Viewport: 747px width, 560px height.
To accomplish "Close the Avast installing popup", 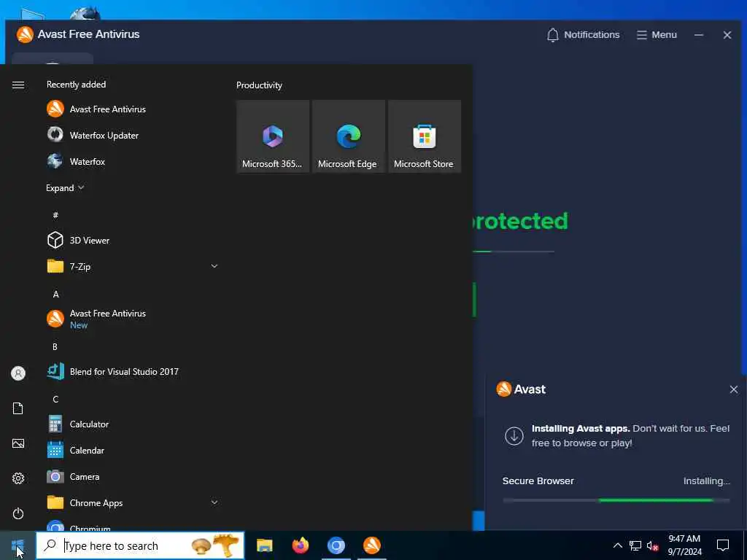I will click(x=734, y=389).
